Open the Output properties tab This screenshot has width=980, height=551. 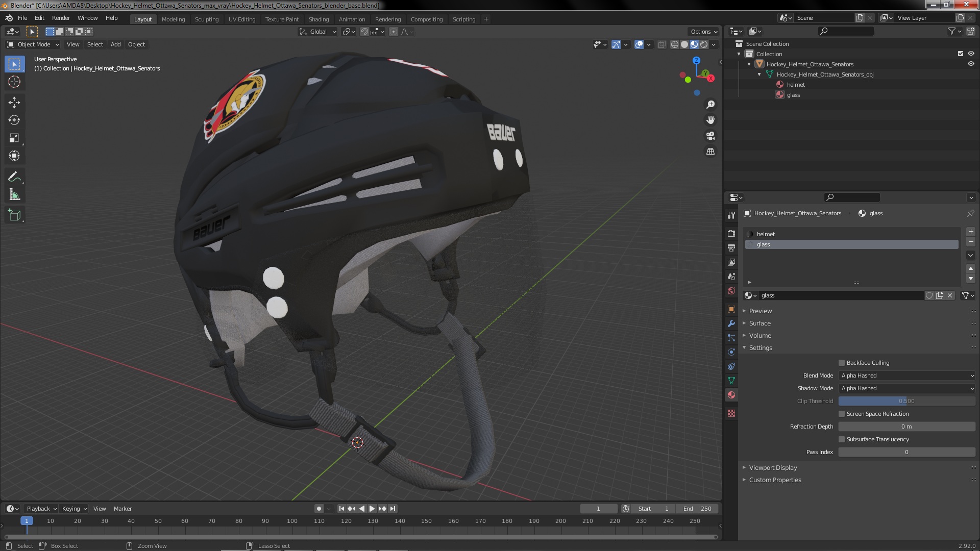coord(731,247)
